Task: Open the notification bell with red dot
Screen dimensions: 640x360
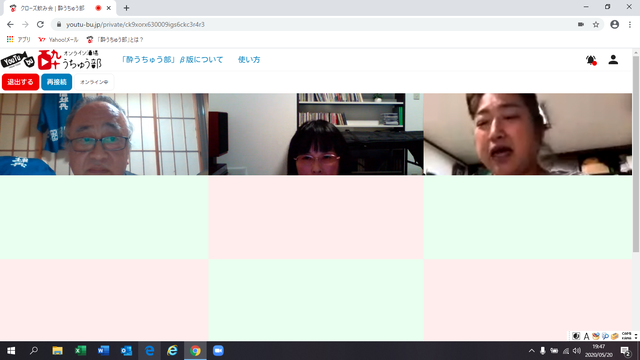Action: pyautogui.click(x=591, y=60)
